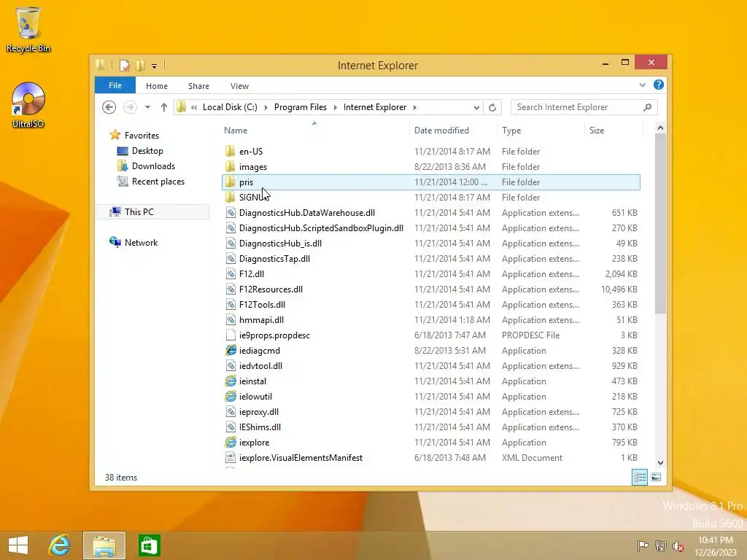747x560 pixels.
Task: Launch the UltraISO desktop shortcut
Action: coord(28,105)
